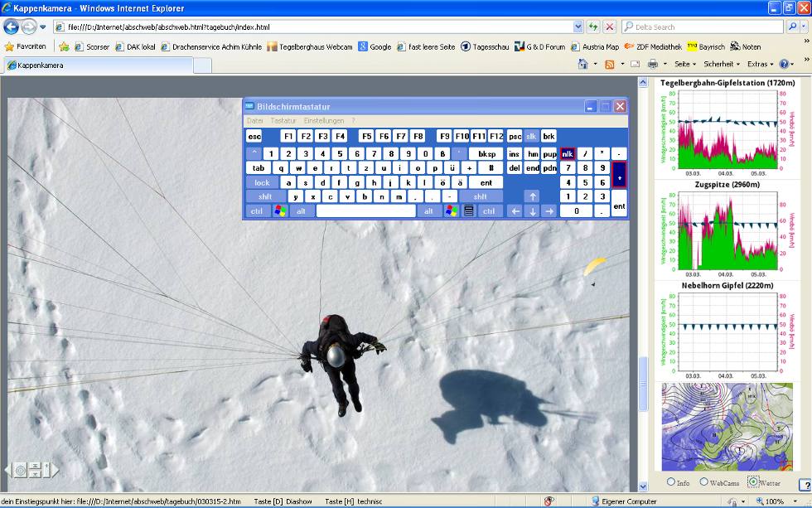812x508 pixels.
Task: Open the Einstellungen menu in Bildschirmtastatur
Action: 324,121
